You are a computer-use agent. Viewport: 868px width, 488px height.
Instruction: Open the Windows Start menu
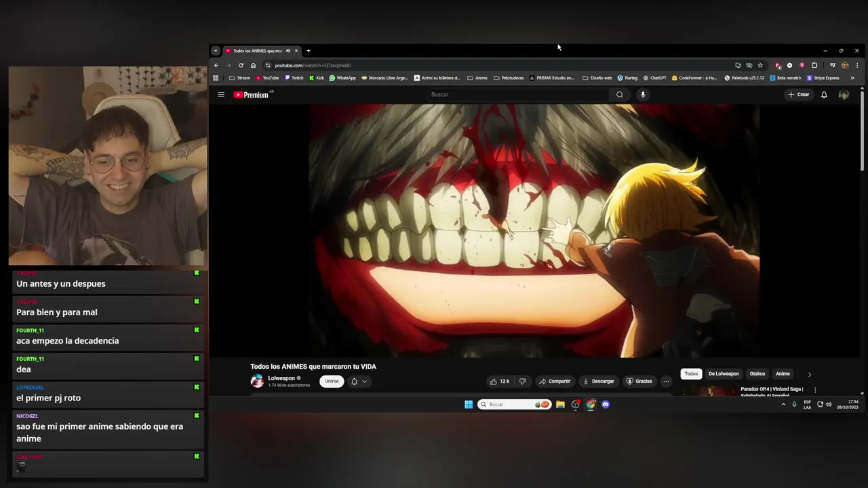tap(469, 404)
